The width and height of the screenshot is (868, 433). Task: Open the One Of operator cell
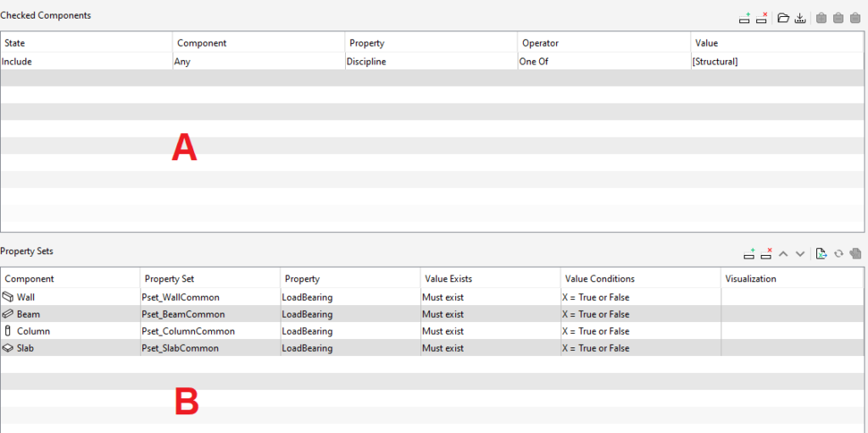tap(535, 62)
